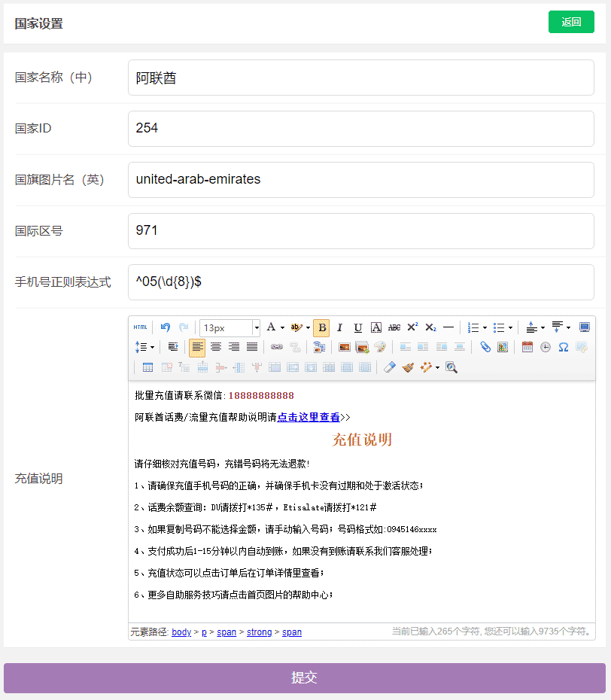Use the eraser clear formatting icon
Image resolution: width=611 pixels, height=700 pixels.
pyautogui.click(x=389, y=367)
